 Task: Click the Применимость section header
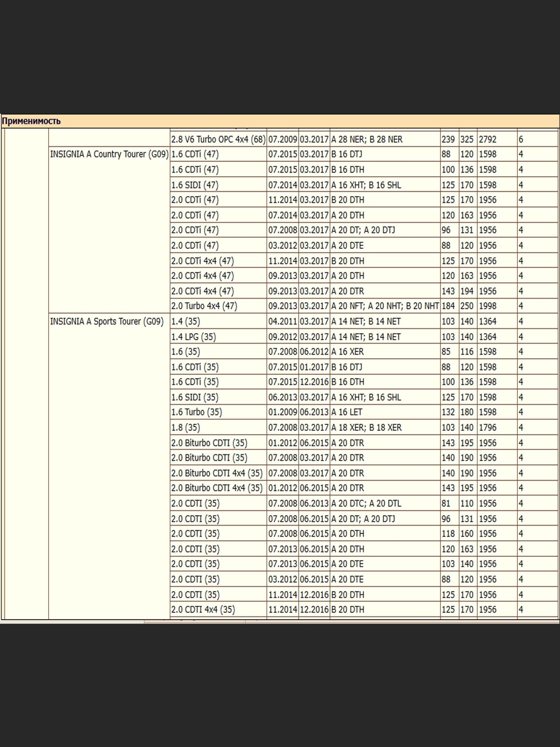31,121
